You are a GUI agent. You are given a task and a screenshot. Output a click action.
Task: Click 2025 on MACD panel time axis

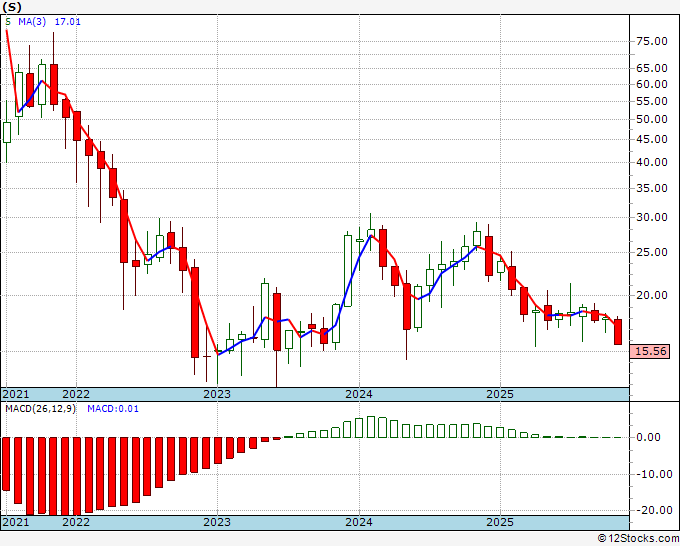pyautogui.click(x=500, y=522)
